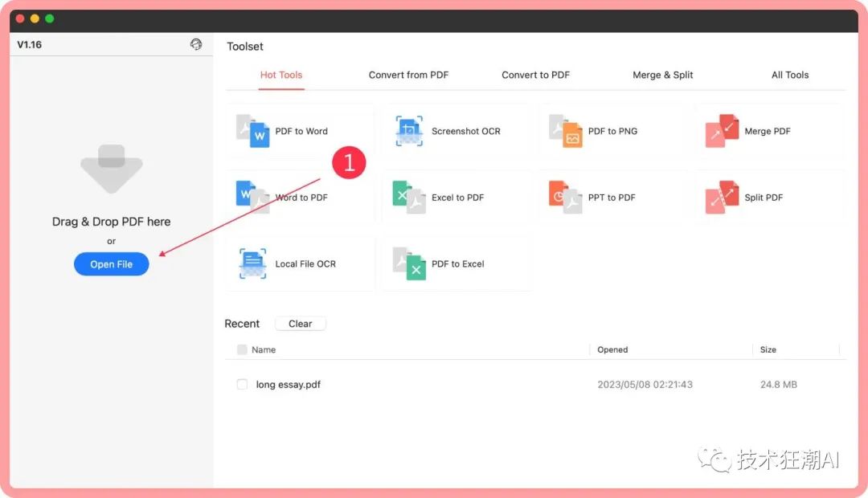Show the All Tools tab
This screenshot has height=498, width=868.
click(790, 75)
